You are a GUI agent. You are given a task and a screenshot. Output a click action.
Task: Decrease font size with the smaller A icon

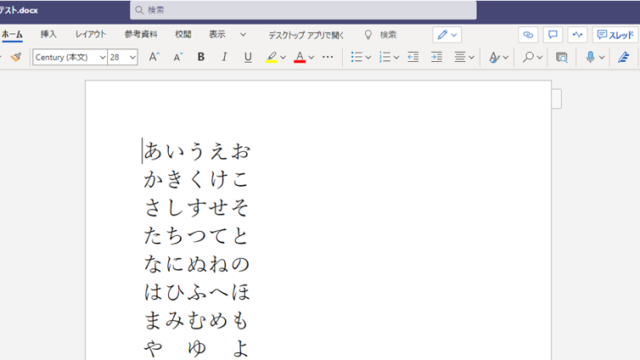(x=178, y=57)
